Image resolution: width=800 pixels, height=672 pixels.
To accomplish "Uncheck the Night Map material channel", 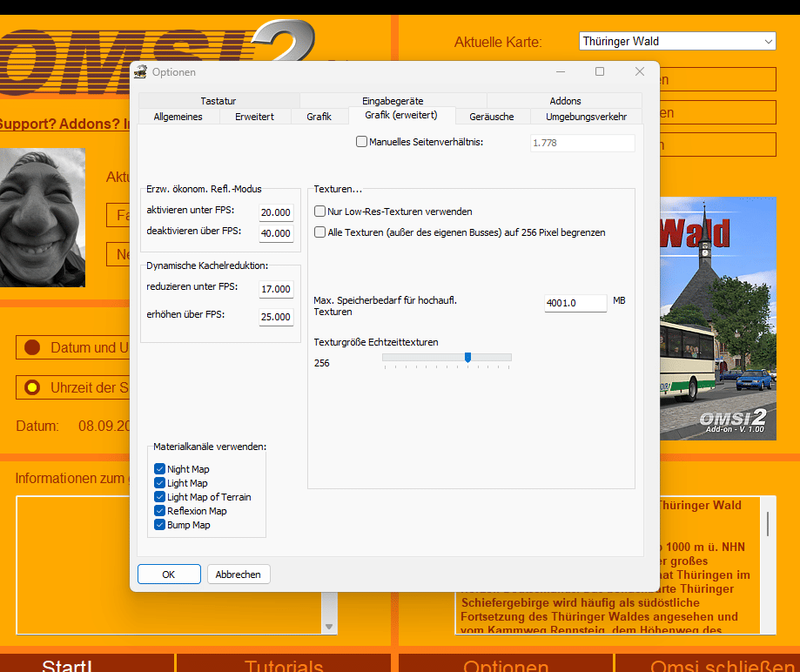I will click(159, 469).
